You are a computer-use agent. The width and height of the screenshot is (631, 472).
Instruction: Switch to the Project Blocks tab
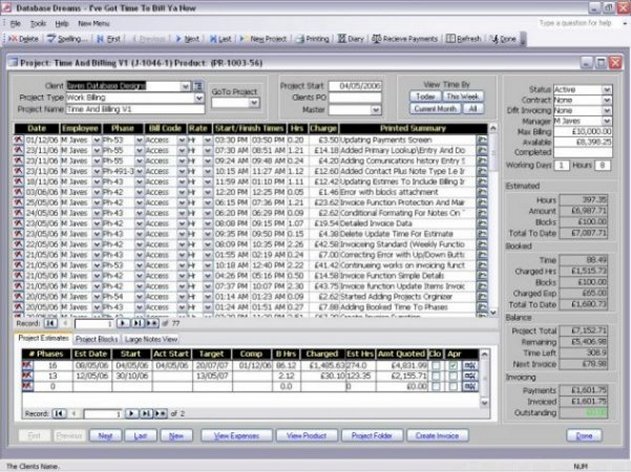coord(97,339)
